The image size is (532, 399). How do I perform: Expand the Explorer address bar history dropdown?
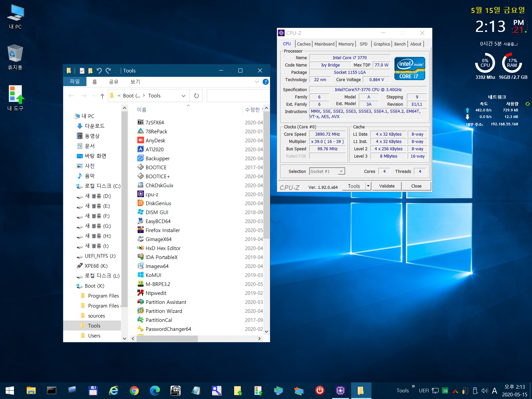point(183,96)
